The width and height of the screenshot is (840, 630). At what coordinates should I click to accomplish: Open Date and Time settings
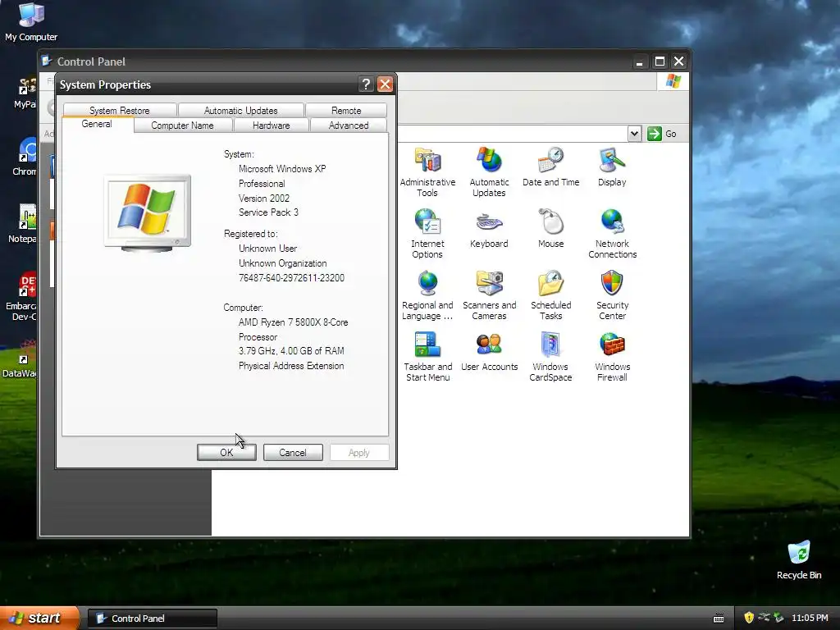point(550,167)
